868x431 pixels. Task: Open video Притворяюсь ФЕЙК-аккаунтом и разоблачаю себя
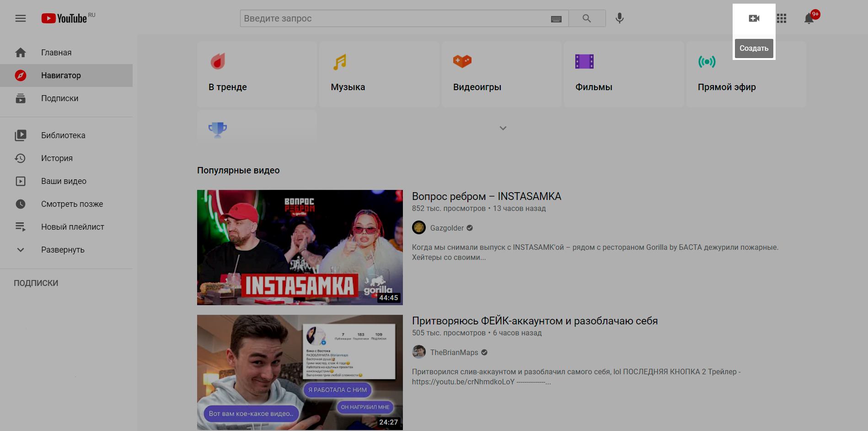click(535, 321)
